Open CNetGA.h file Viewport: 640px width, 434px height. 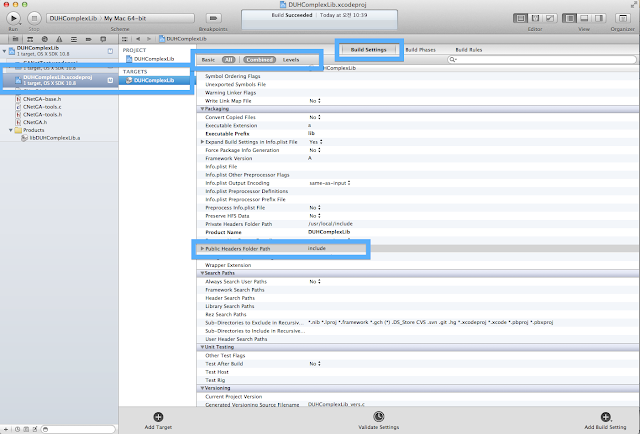coord(31,122)
